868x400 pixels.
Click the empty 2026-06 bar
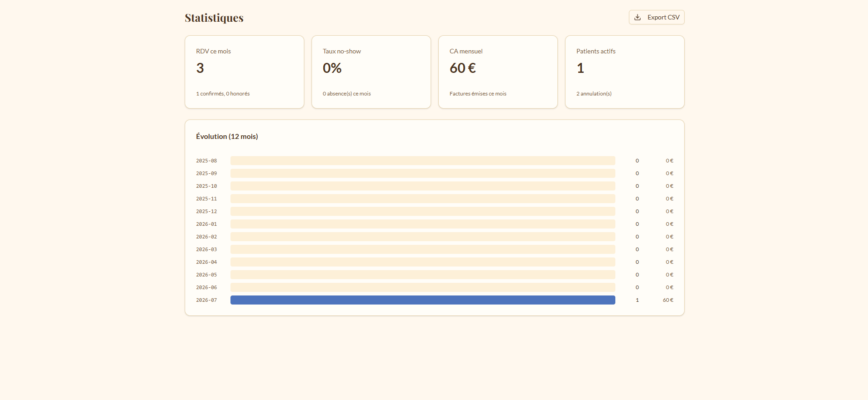click(x=423, y=287)
